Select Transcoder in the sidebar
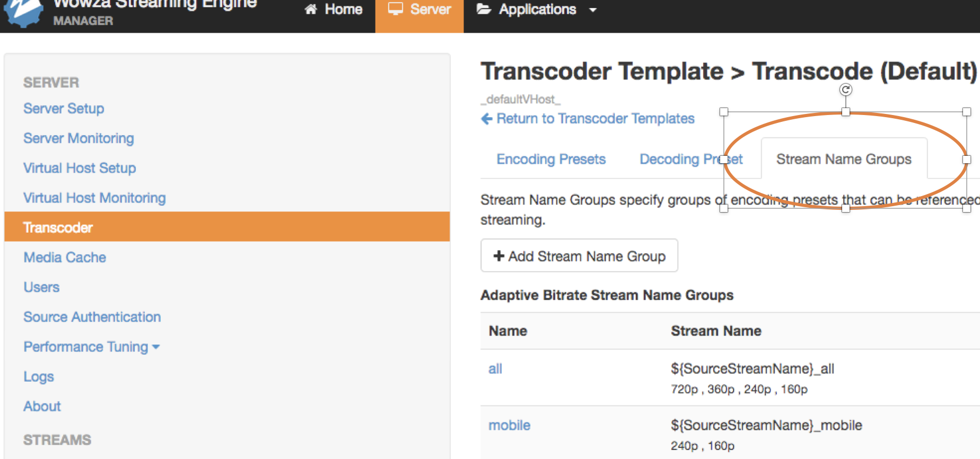980x459 pixels. click(58, 227)
